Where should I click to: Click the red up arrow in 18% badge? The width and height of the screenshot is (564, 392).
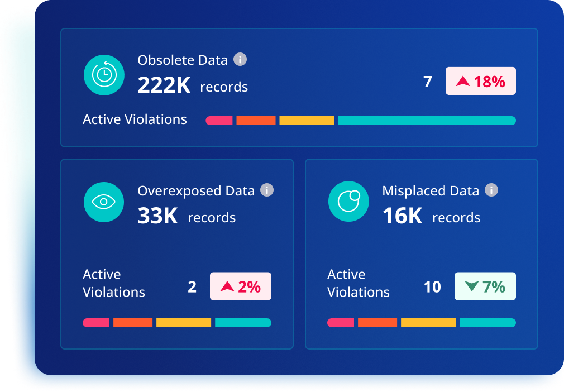(x=462, y=81)
